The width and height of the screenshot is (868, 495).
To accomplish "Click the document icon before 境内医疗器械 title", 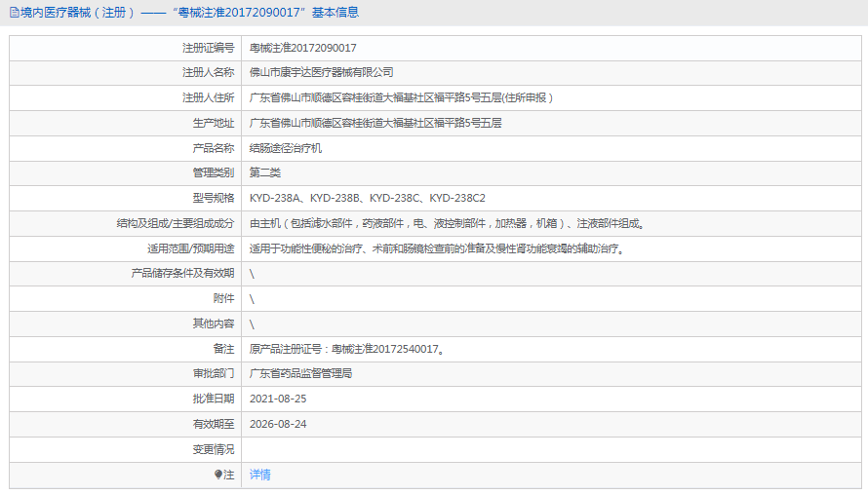I will (x=15, y=12).
